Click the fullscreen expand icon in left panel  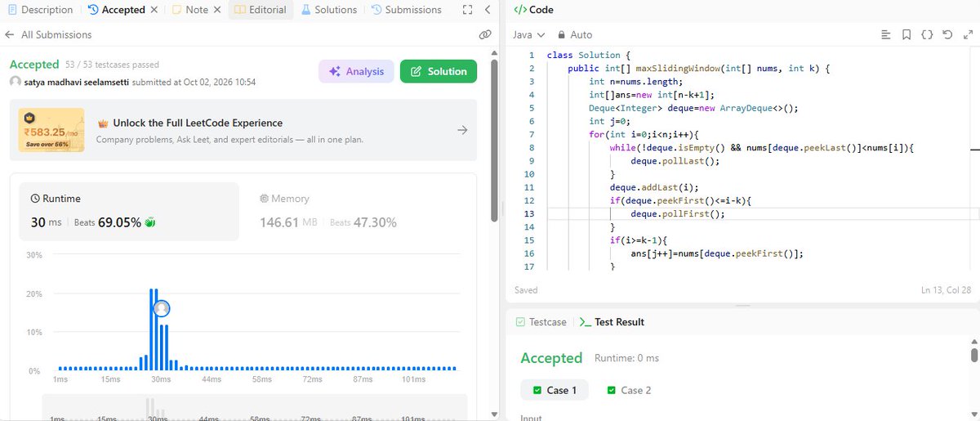[x=467, y=10]
